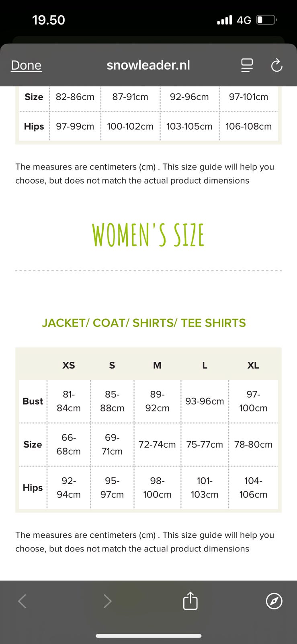Reload the snowleader.nl page
Viewport: 297px width, 644px height.
point(277,65)
